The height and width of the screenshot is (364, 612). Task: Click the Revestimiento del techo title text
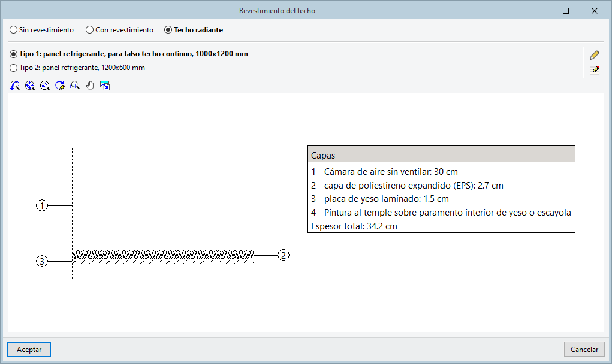pos(277,11)
